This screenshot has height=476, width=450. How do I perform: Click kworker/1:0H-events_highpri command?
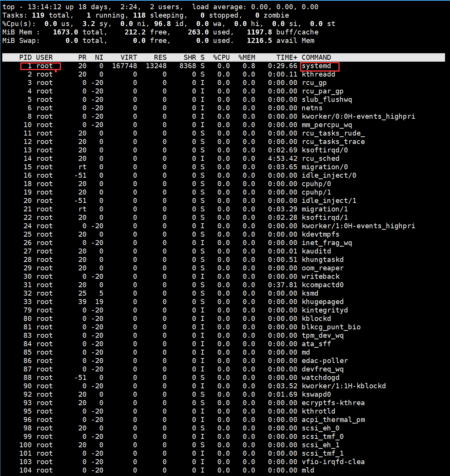click(x=358, y=226)
